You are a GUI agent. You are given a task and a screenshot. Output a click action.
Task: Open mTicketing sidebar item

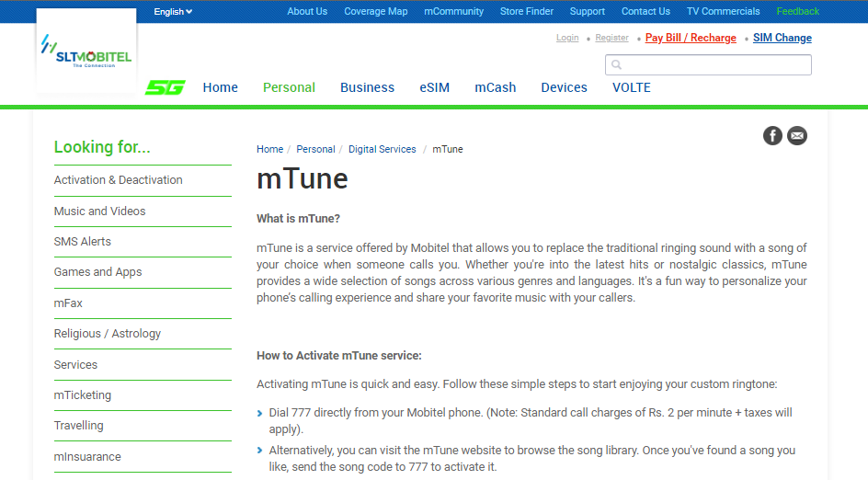(83, 394)
